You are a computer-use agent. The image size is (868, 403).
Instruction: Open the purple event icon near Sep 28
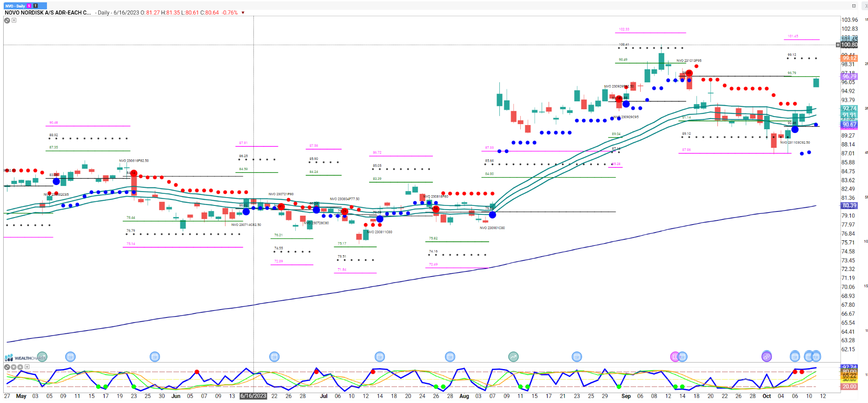click(x=767, y=357)
